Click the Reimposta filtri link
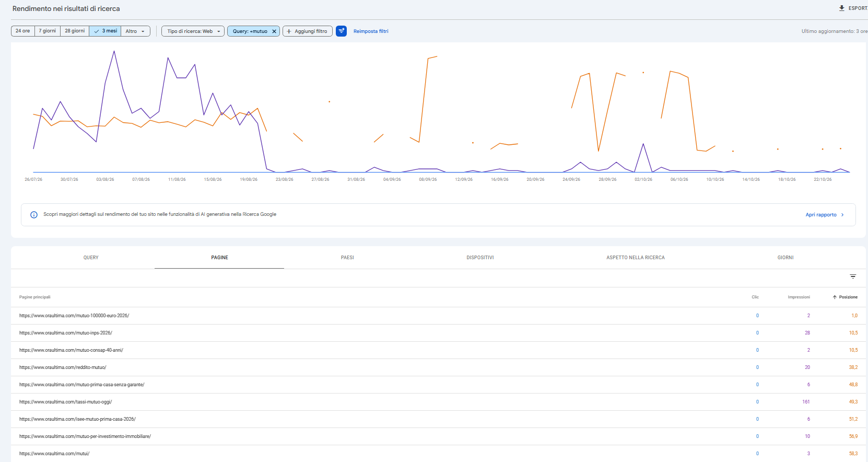 371,31
